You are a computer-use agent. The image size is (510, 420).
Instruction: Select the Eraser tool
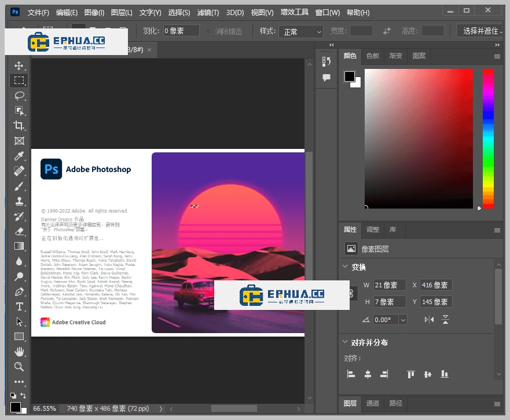(x=19, y=232)
